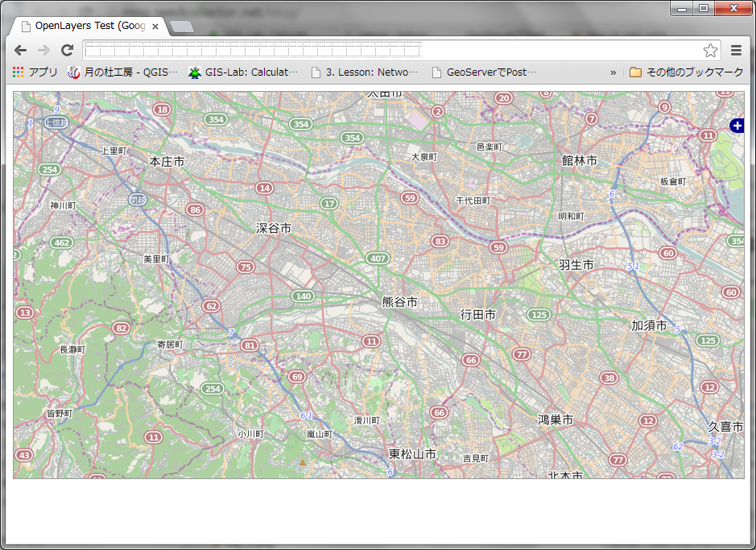Show hidden bookmarks via the » chevron
756x550 pixels.
[613, 72]
